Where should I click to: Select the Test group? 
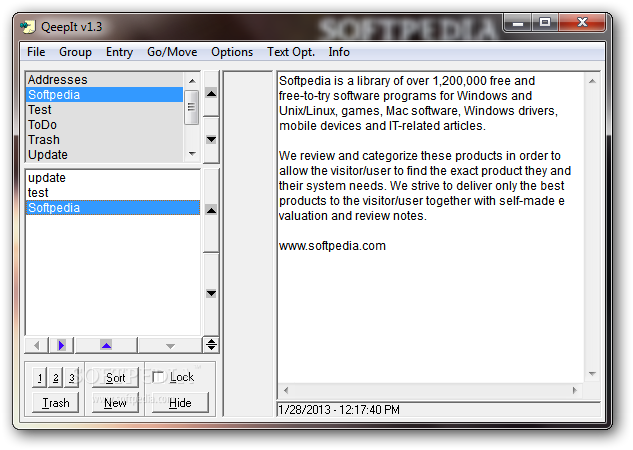pos(105,109)
